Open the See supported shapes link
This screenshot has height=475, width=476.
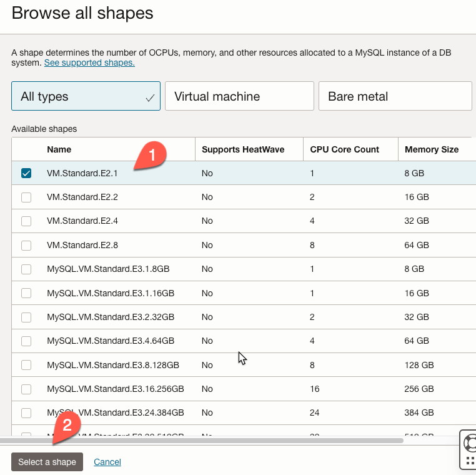[x=89, y=63]
